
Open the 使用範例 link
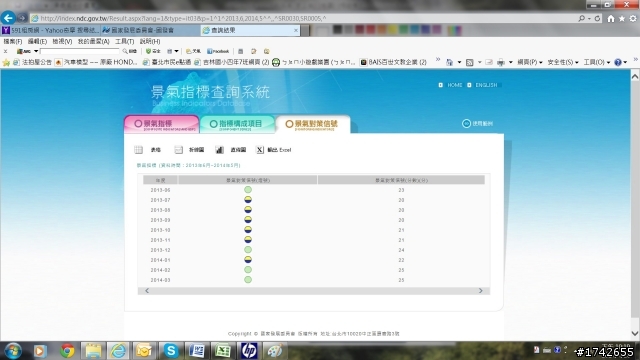(x=478, y=123)
